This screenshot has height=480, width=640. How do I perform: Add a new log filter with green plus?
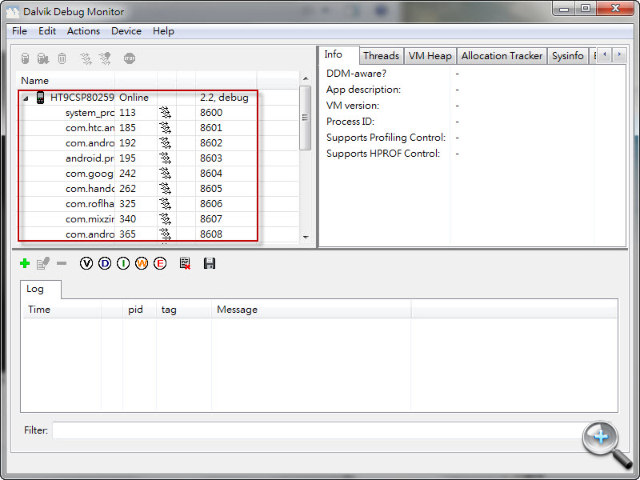pos(25,263)
